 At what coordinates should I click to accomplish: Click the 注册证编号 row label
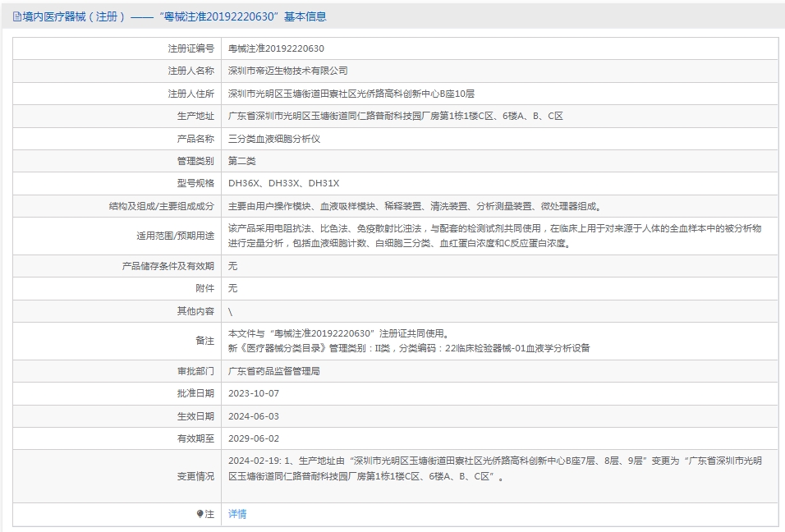pos(191,48)
